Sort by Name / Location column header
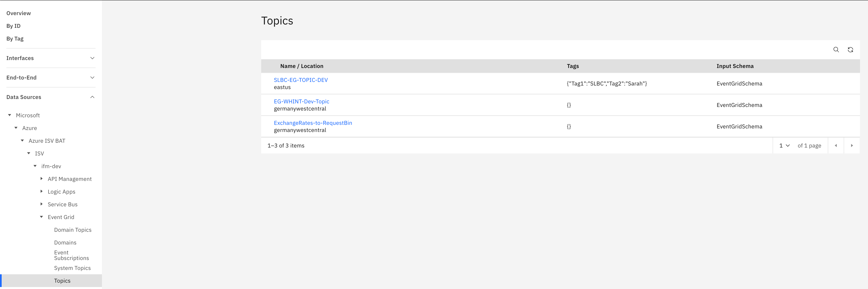The height and width of the screenshot is (289, 868). tap(302, 66)
